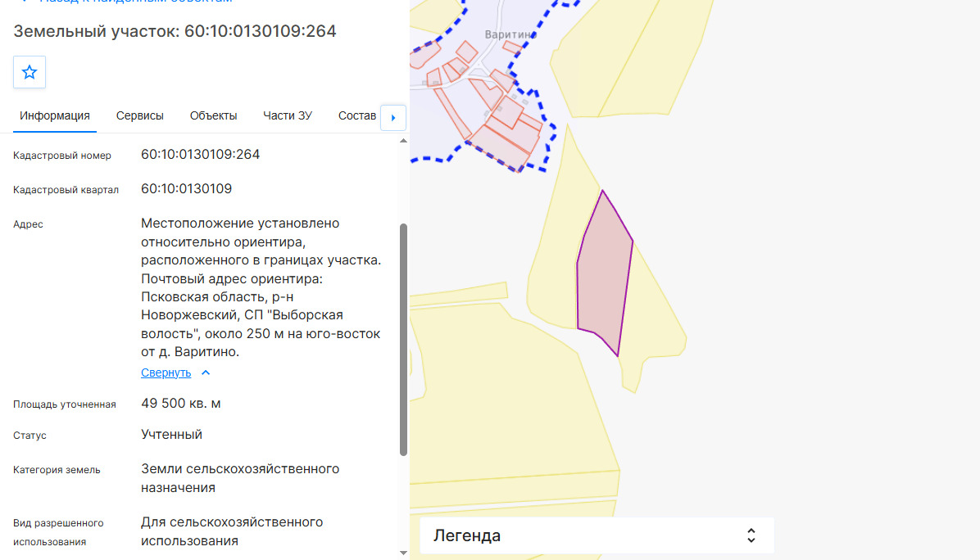
Task: Click the Кадастровый номер label
Action: point(62,156)
